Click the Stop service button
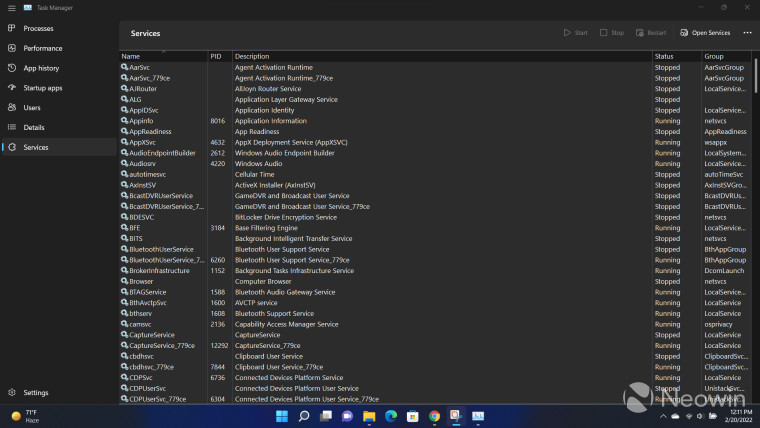 612,32
